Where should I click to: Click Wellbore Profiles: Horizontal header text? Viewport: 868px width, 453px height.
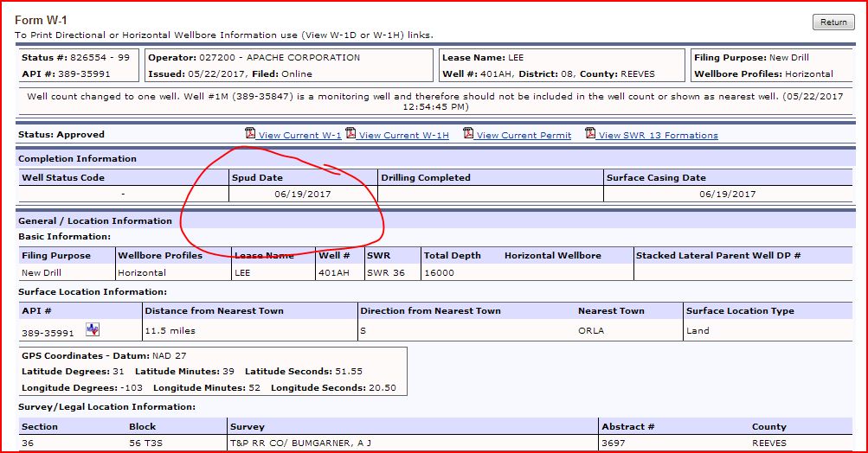pos(763,74)
